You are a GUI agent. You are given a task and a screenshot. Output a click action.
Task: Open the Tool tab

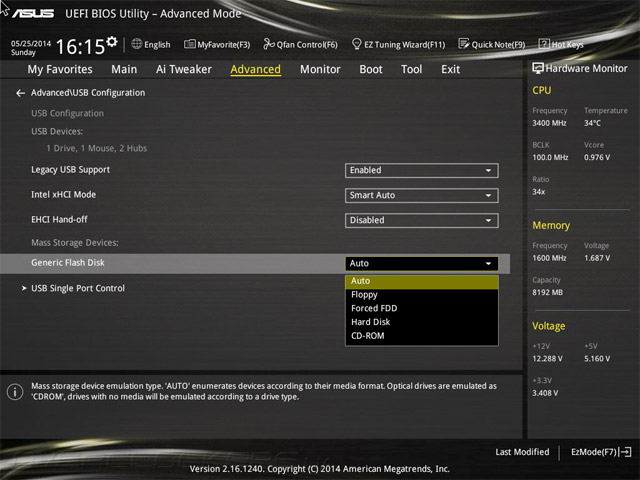pos(411,69)
